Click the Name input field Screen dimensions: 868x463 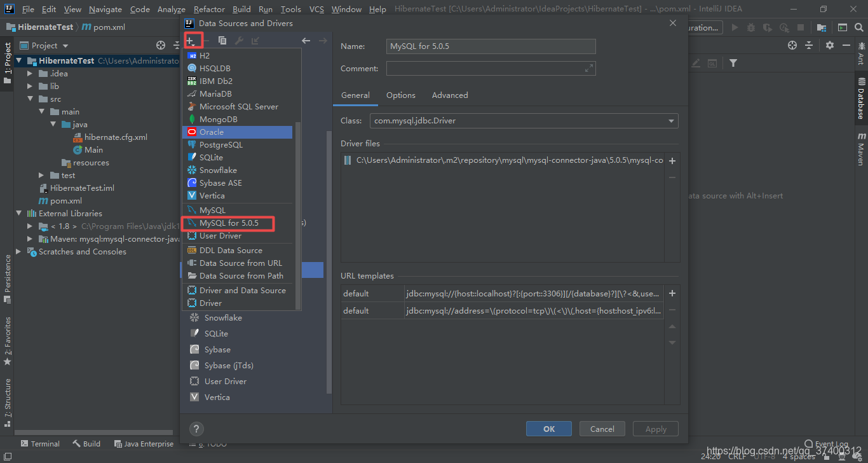click(x=491, y=46)
